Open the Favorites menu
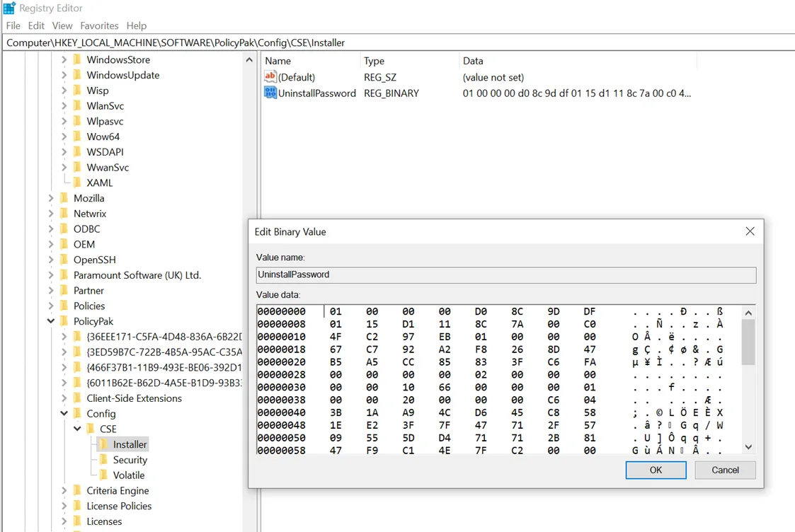Image resolution: width=795 pixels, height=532 pixels. [x=99, y=25]
